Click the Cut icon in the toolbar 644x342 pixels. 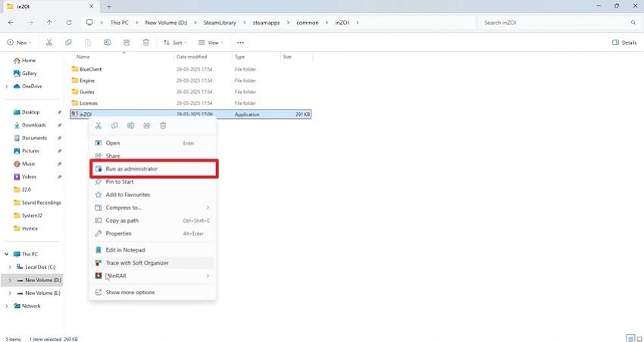[x=49, y=42]
